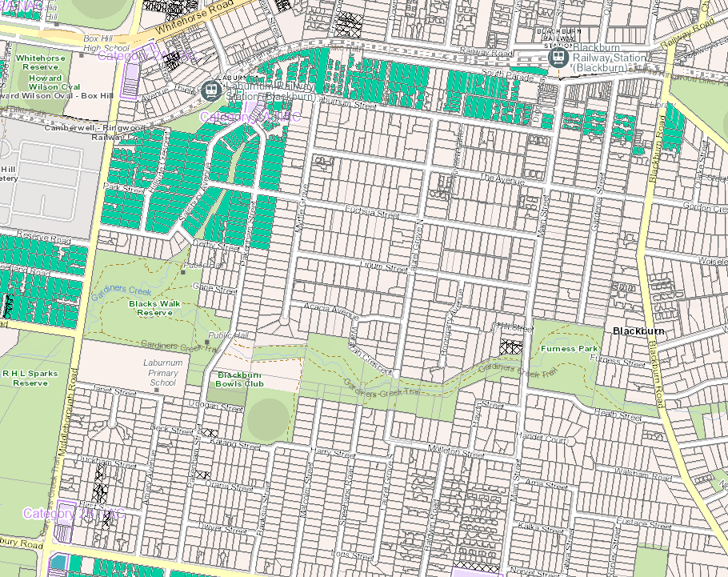Click the Public Hall marker near Blackburn Bowls Club

pos(206,342)
